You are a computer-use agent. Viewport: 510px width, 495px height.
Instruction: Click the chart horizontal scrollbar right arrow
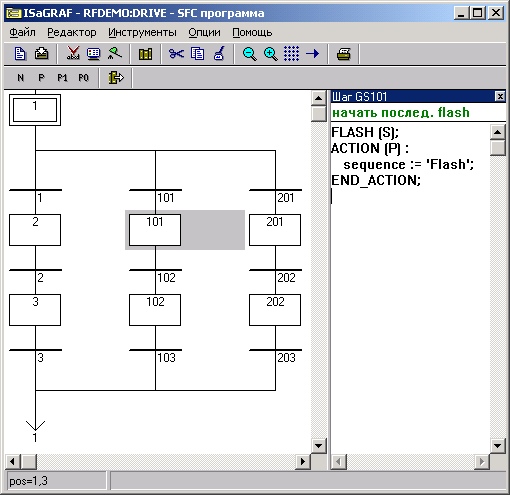click(303, 462)
